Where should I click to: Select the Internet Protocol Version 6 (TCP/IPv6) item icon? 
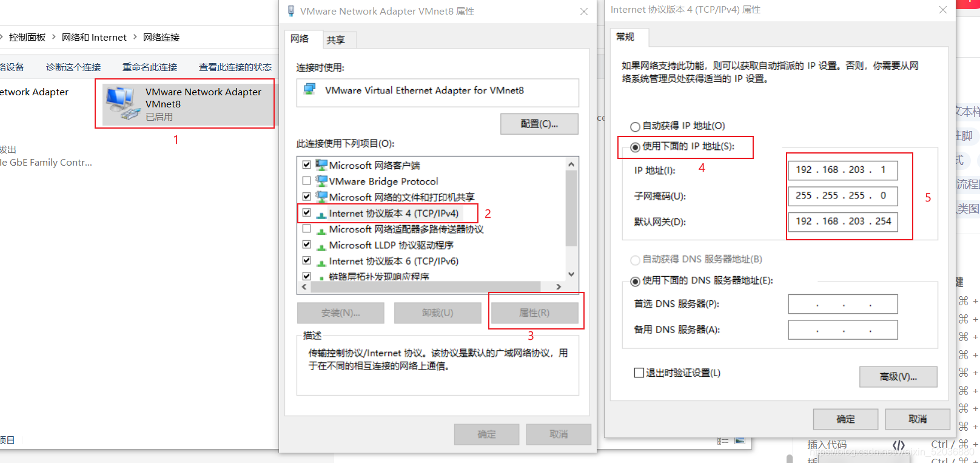[x=321, y=262]
